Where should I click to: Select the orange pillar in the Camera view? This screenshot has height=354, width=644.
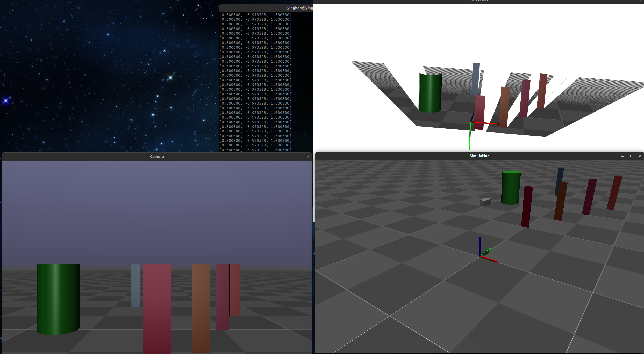(x=202, y=305)
